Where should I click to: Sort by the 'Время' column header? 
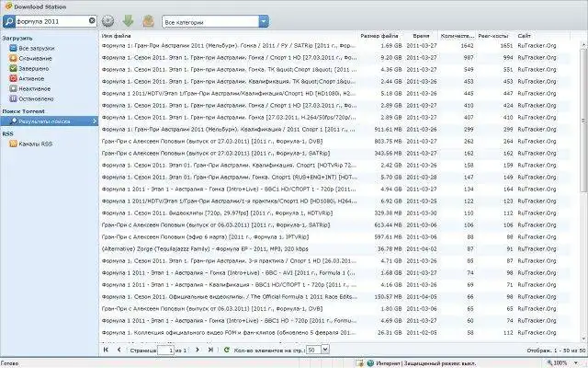(421, 36)
